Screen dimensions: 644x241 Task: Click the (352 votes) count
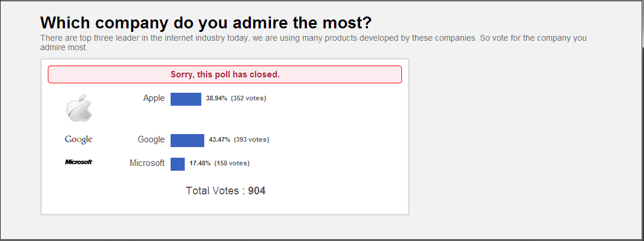[249, 98]
